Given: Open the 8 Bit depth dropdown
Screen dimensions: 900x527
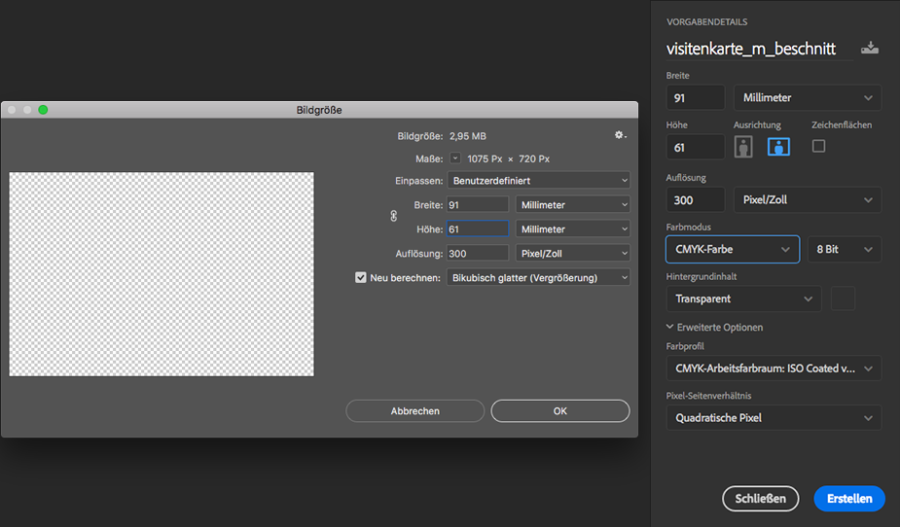Looking at the screenshot, I should 844,249.
